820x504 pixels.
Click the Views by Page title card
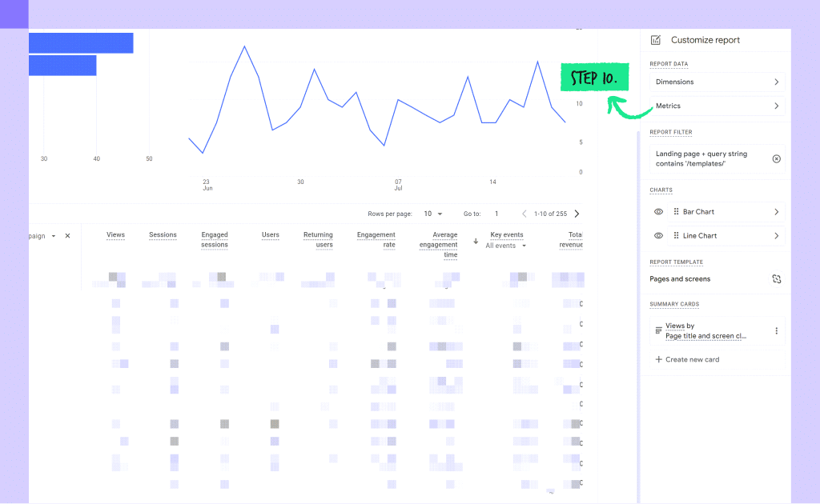click(717, 330)
